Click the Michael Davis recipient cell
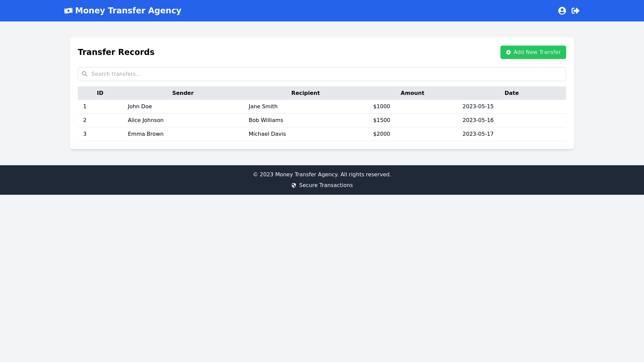 [267, 134]
